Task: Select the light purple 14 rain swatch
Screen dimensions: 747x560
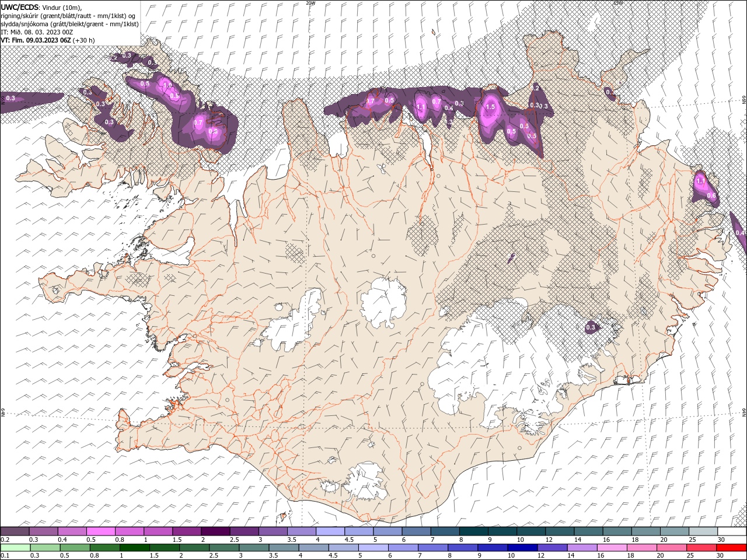Action: [582, 548]
